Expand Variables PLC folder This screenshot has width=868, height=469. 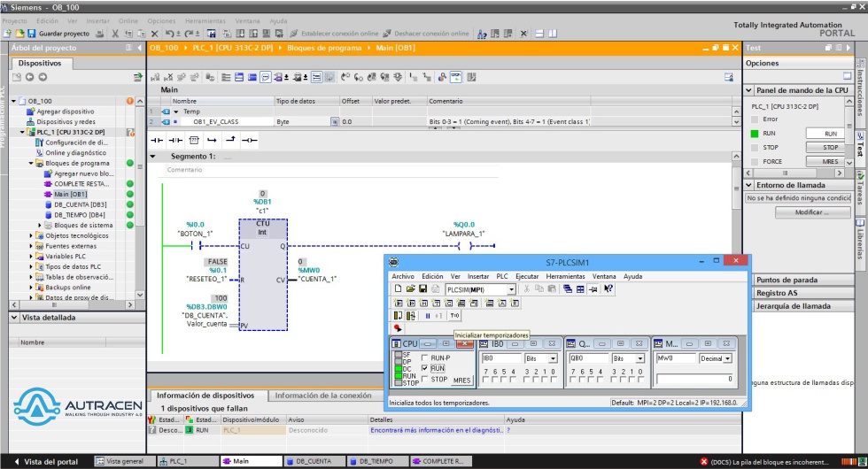[x=31, y=256]
